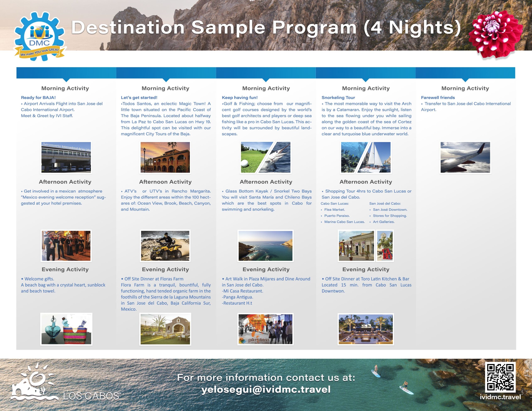This screenshot has height=411, width=532.
Task: Click the red CABO letters photo
Action: tap(385, 246)
